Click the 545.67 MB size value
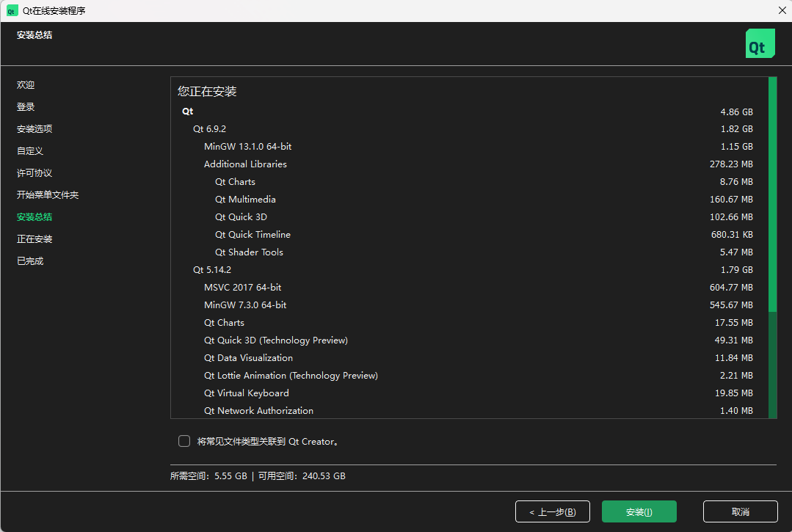Screen dimensions: 792x532 [731, 305]
